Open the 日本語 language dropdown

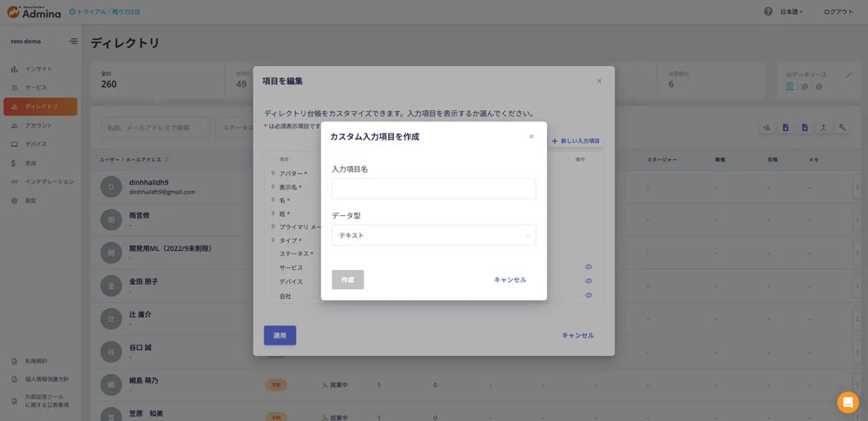coord(791,11)
